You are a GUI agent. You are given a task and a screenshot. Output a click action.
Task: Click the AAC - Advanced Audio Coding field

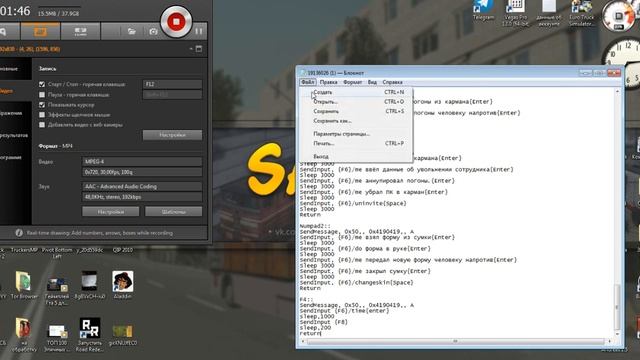142,187
